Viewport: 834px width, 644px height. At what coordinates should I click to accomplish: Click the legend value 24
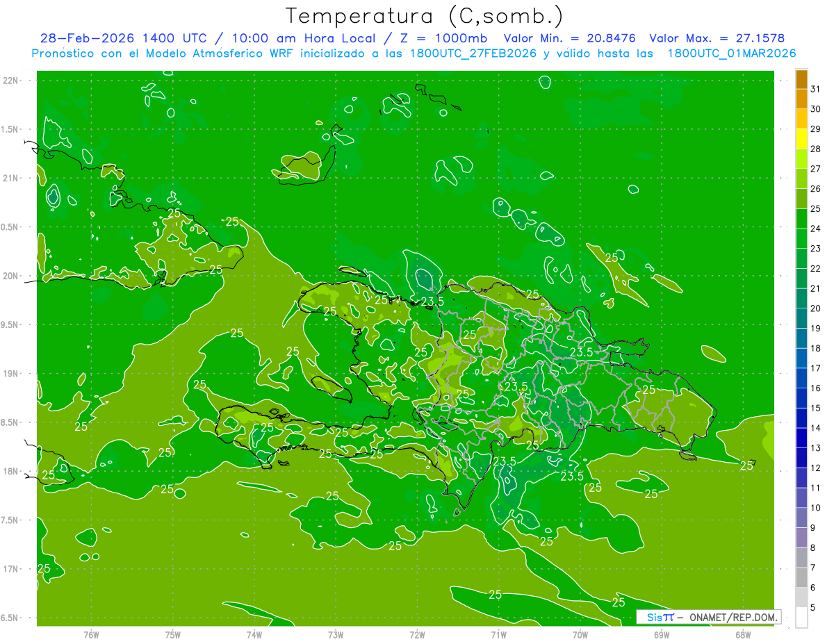pyautogui.click(x=816, y=229)
